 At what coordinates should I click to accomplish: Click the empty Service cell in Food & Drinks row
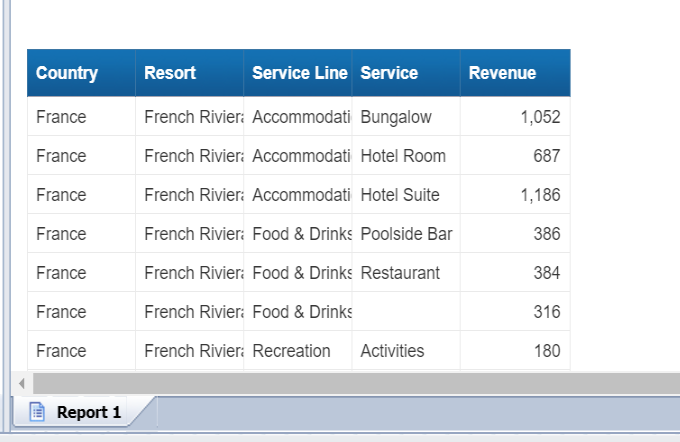405,312
